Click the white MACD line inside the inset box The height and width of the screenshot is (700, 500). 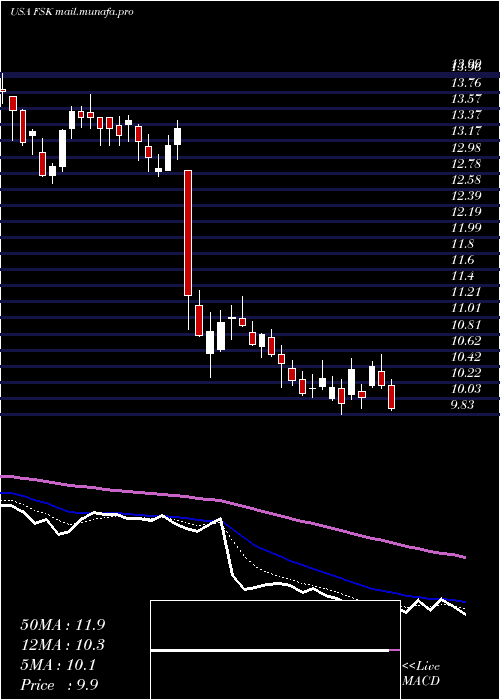[270, 650]
